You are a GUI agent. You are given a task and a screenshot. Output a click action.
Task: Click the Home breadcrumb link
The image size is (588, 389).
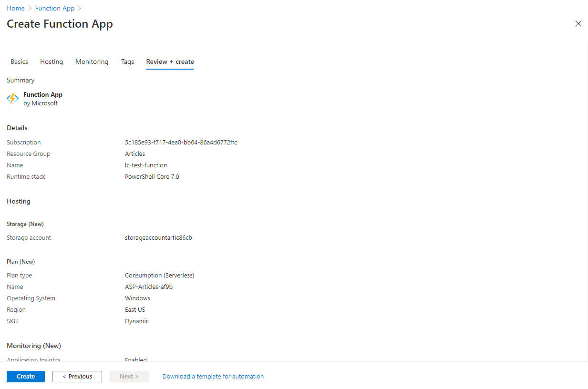(x=15, y=8)
